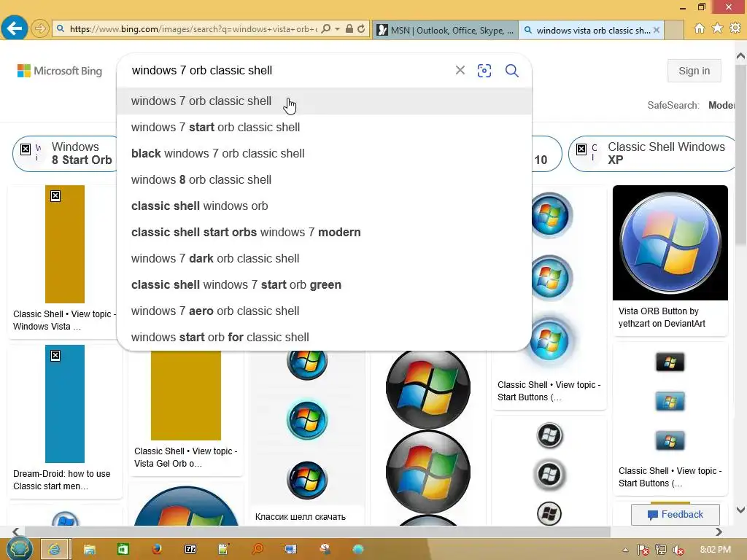Click the browser Home icon

(700, 28)
